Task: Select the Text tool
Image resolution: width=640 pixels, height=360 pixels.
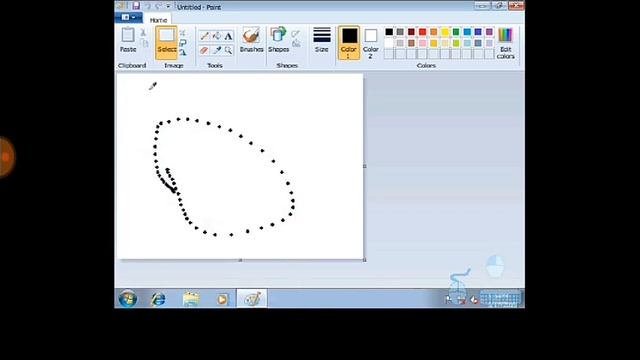Action: 228,36
